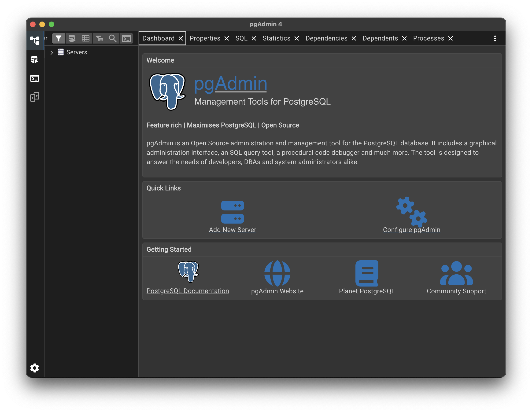Image resolution: width=532 pixels, height=412 pixels.
Task: Expand the Servers tree node
Action: click(52, 53)
